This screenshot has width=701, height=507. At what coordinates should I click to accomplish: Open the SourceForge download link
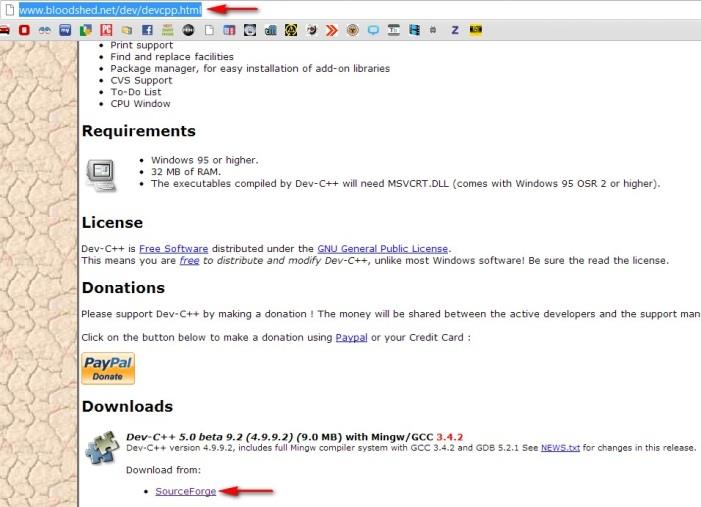pyautogui.click(x=186, y=491)
